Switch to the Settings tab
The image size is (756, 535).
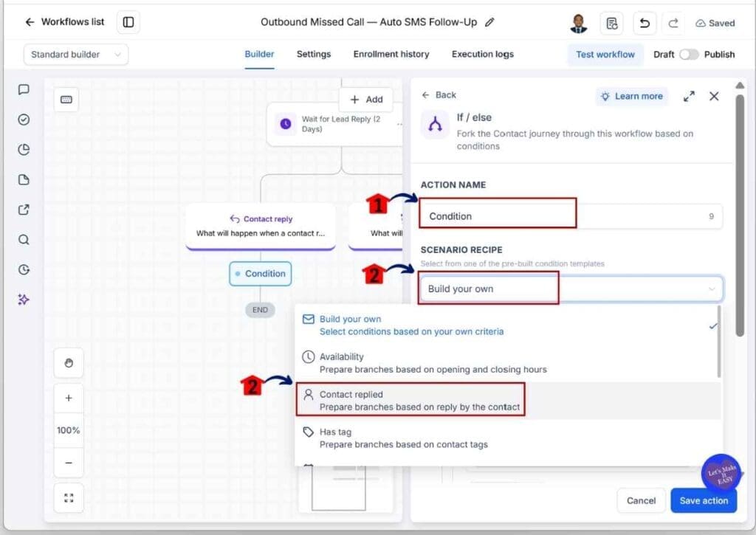313,55
